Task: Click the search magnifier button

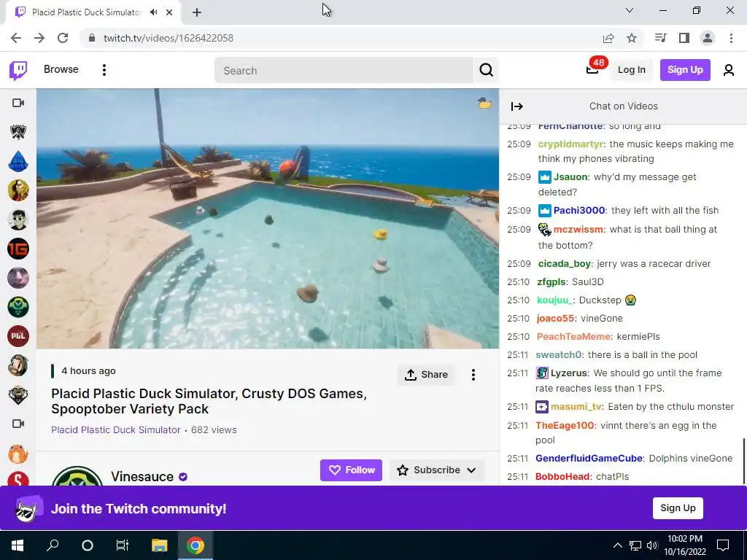Action: click(486, 70)
